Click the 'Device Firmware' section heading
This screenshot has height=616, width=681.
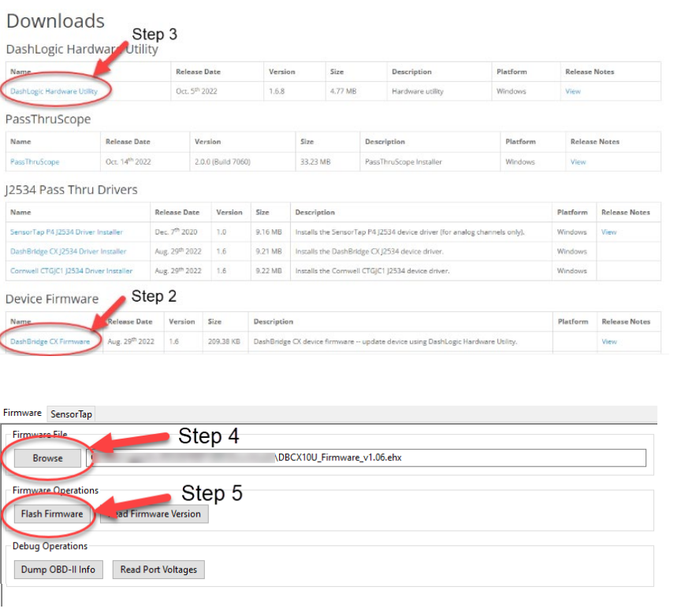point(52,299)
